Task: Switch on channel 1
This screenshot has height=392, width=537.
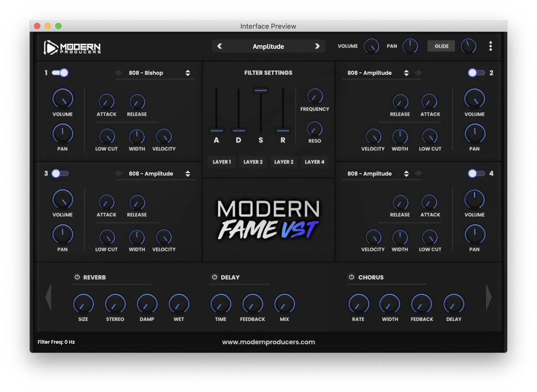Action: pyautogui.click(x=59, y=73)
